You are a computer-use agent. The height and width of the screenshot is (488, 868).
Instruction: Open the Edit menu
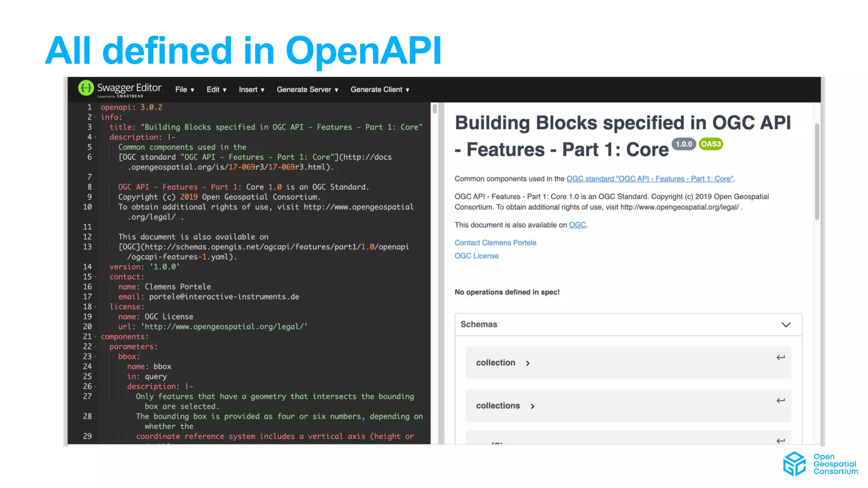[217, 89]
